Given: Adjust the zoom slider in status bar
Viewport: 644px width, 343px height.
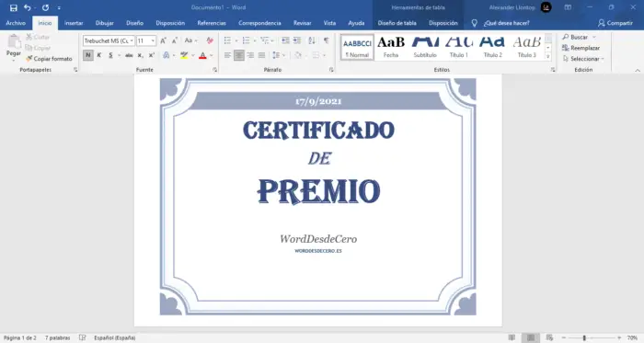Looking at the screenshot, I should tap(584, 337).
